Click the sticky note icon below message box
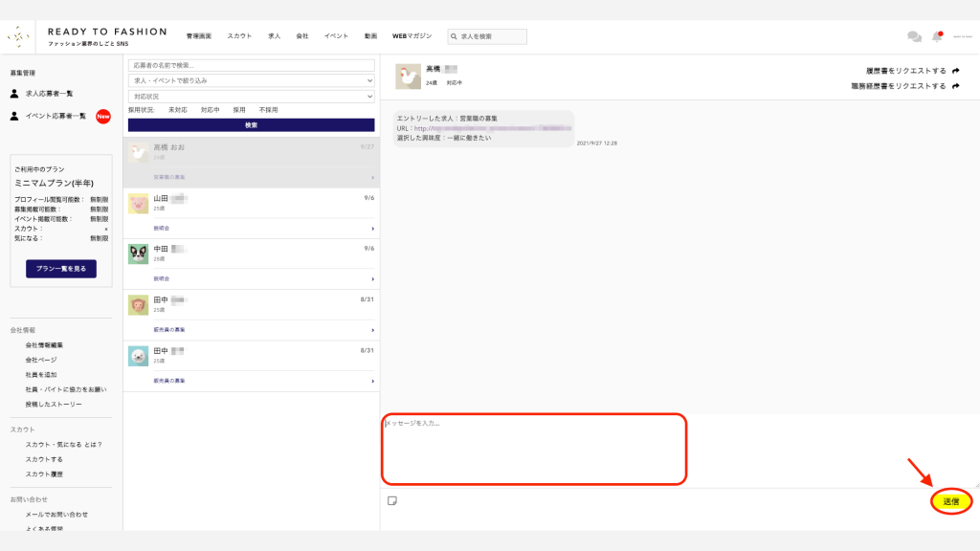 [x=391, y=500]
